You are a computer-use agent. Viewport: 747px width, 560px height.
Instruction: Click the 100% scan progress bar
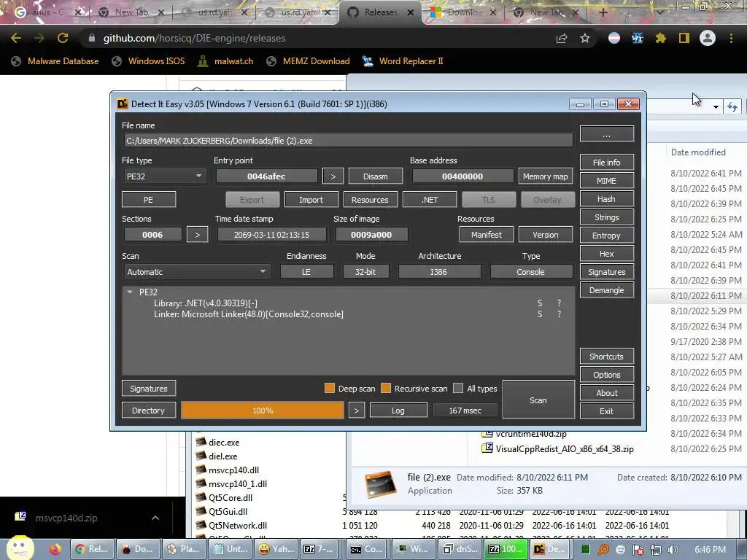coord(263,411)
